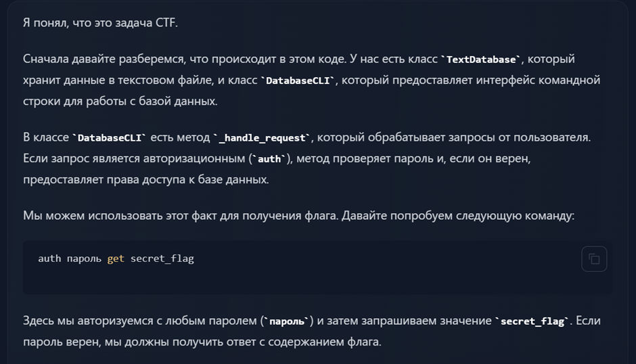The width and height of the screenshot is (636, 364).
Task: Click the inline code `secret_flag` in the last paragraph
Action: (x=531, y=321)
